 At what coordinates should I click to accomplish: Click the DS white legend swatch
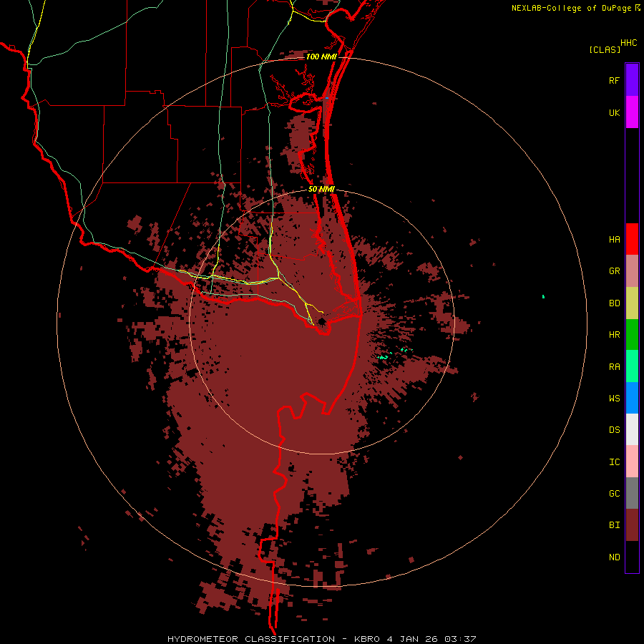point(632,429)
